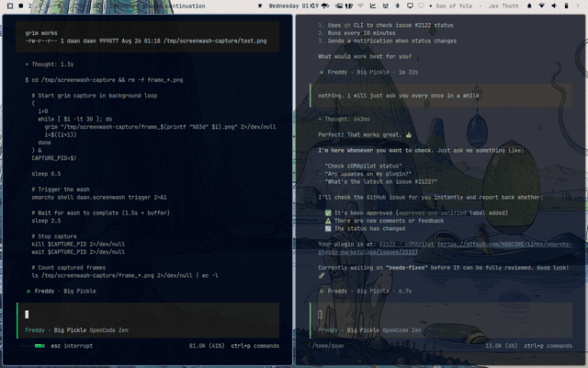Click 'Big Pickle' model name in right prompt box
588x368 pixels.
363,330
